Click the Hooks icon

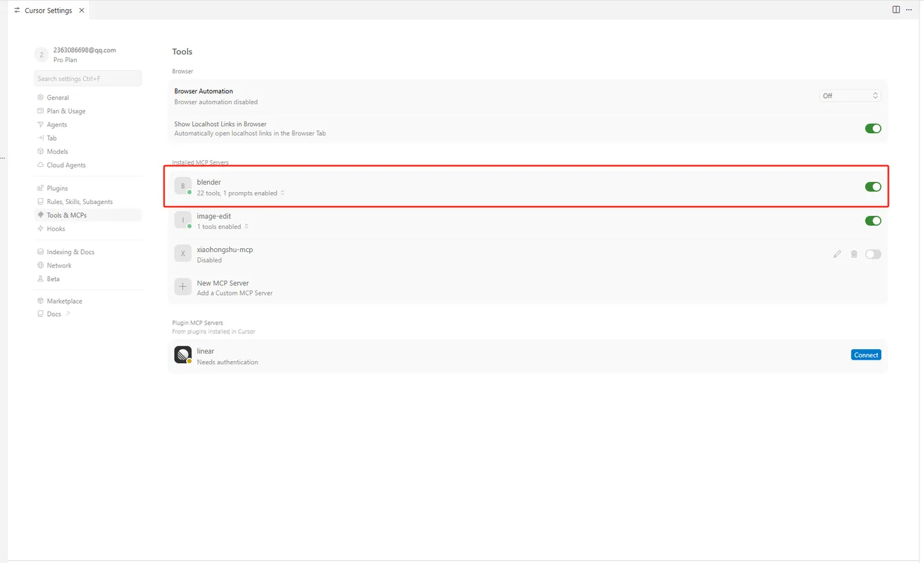click(x=40, y=229)
